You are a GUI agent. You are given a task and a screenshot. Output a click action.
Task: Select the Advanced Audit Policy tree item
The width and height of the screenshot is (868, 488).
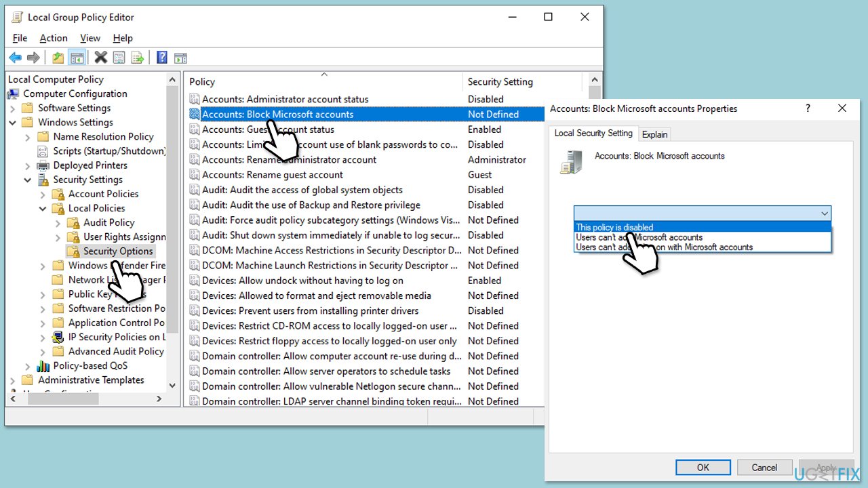click(117, 351)
